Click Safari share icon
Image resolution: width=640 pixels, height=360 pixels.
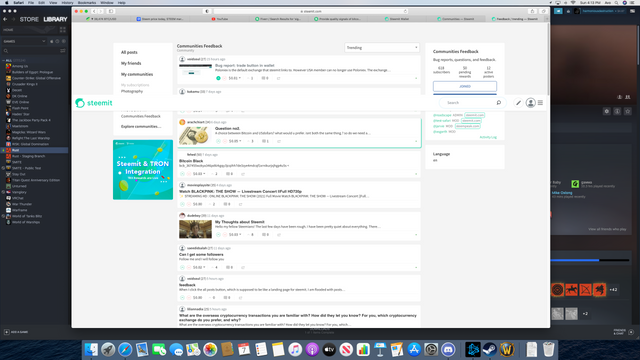point(532,11)
